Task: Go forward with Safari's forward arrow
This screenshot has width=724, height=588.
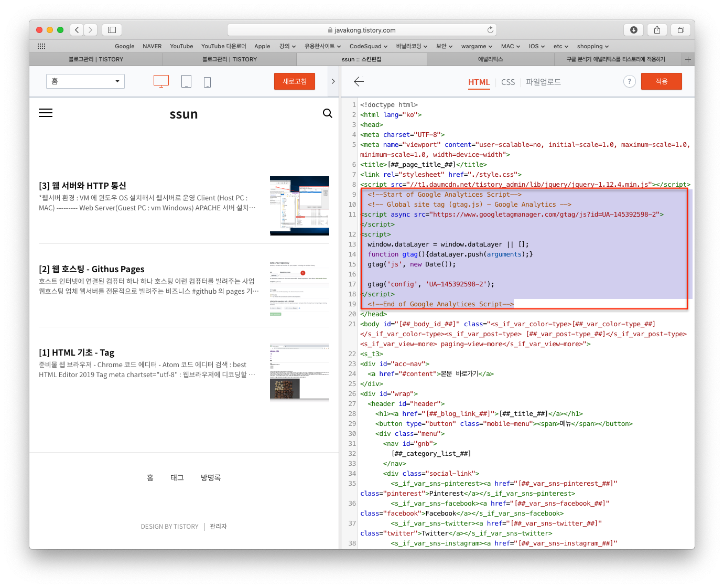Action: click(91, 30)
